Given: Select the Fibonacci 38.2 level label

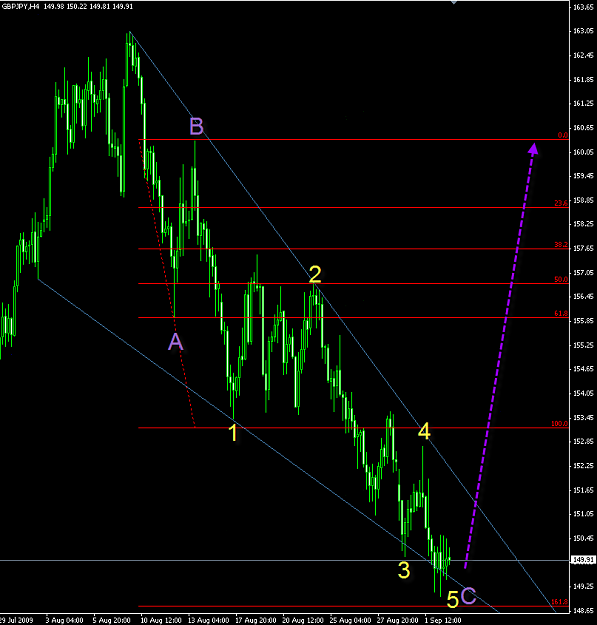Looking at the screenshot, I should (561, 244).
